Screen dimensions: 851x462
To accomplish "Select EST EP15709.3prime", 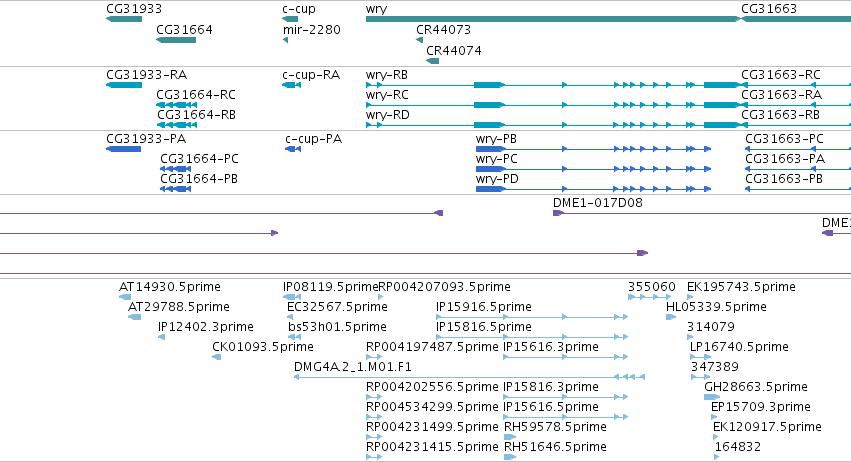I will [760, 408].
